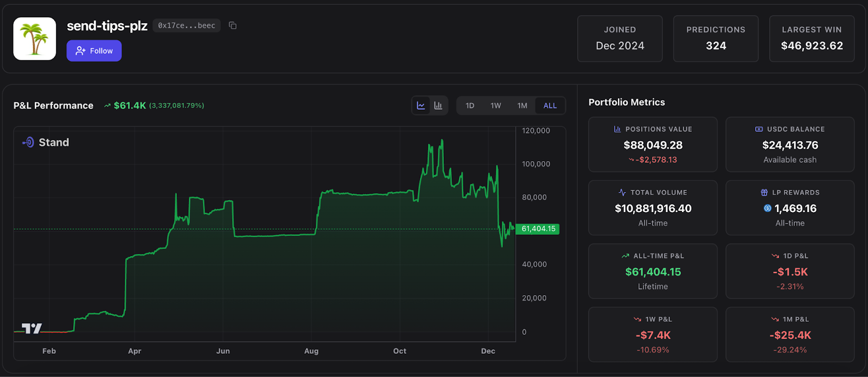Screen dimensions: 868x377
Task: Click the 0x17ce...beec address badge
Action: [x=187, y=25]
